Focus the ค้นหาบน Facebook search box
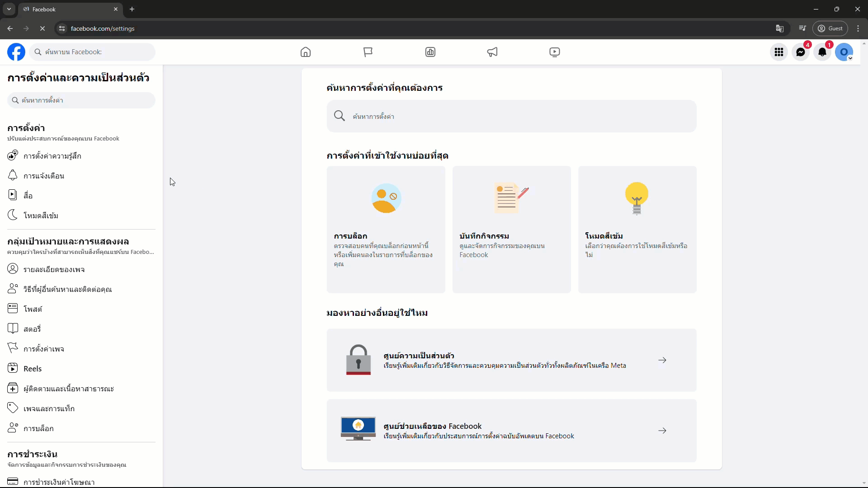The image size is (868, 488). click(x=92, y=52)
